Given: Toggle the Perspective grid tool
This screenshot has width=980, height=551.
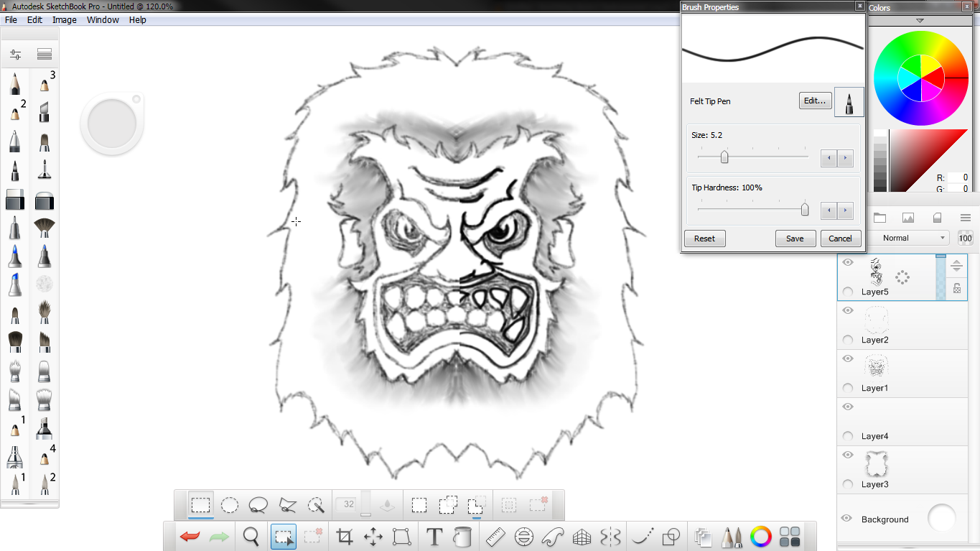Looking at the screenshot, I should point(582,537).
